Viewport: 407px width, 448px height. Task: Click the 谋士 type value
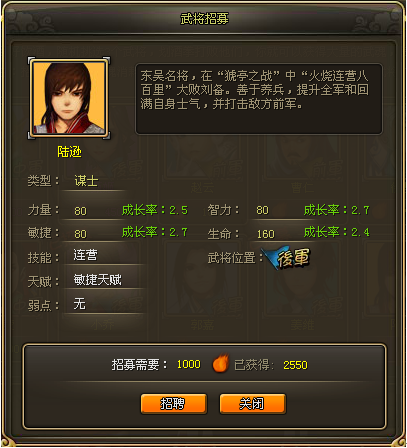86,181
